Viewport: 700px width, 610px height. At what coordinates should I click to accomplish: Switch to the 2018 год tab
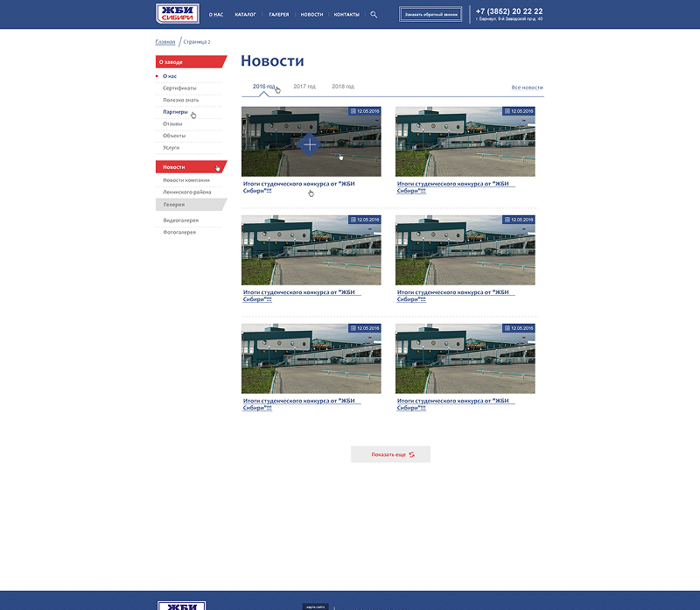tap(343, 87)
